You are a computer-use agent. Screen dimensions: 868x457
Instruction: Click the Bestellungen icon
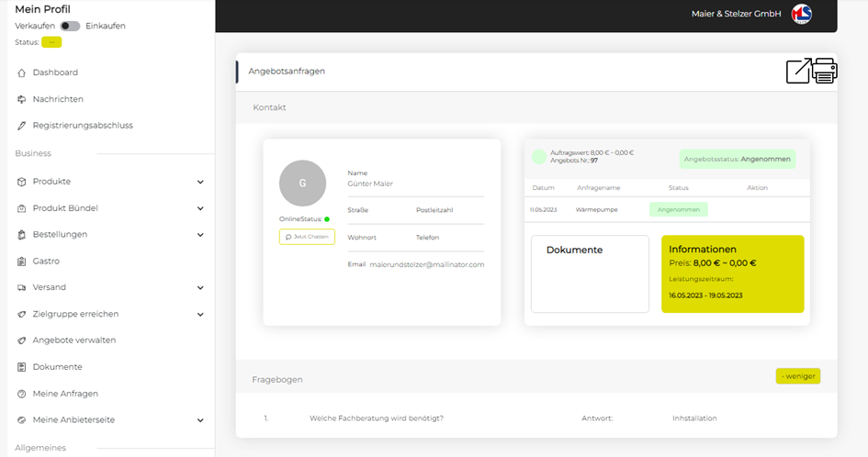pyautogui.click(x=22, y=235)
